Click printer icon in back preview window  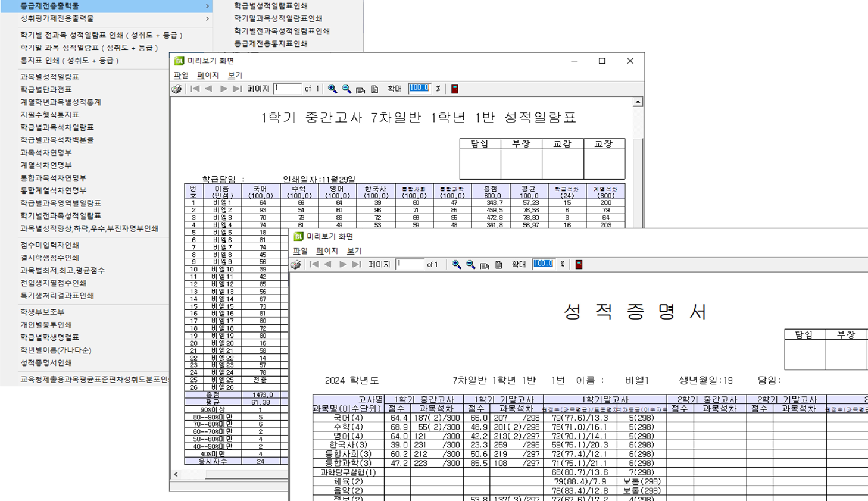point(177,89)
